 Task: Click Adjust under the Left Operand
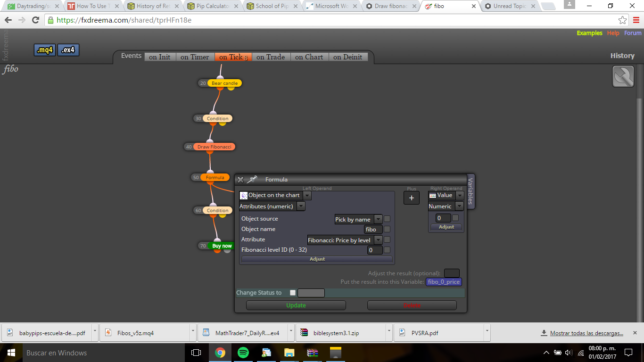point(317,259)
